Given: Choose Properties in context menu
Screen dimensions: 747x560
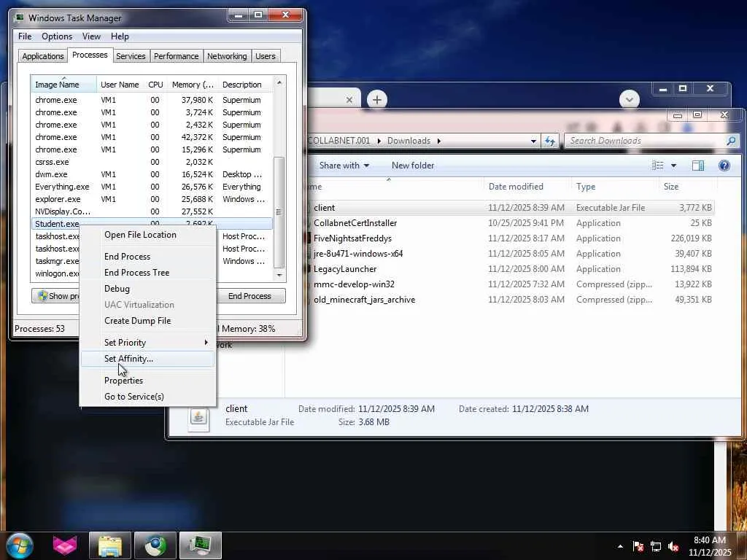Looking at the screenshot, I should tap(147, 381).
